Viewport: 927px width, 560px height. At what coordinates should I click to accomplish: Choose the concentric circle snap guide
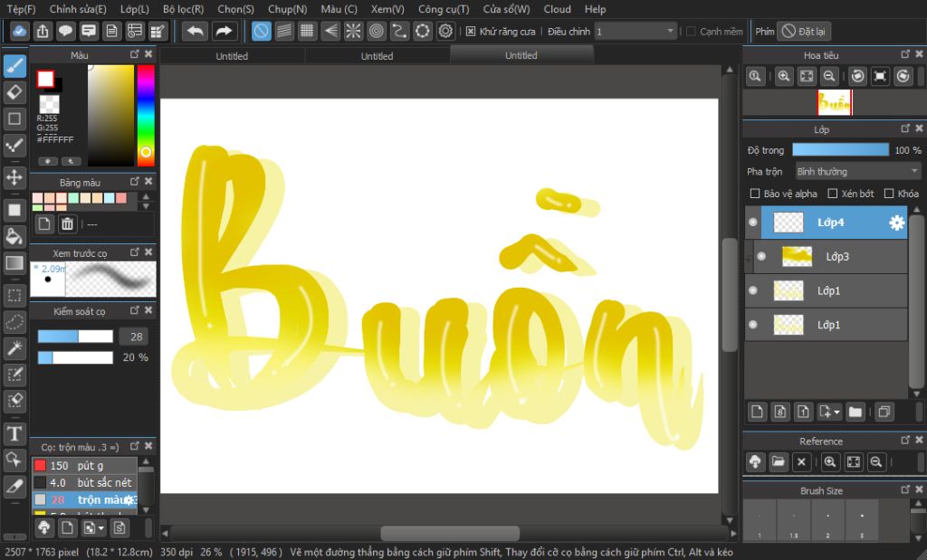coord(376,32)
